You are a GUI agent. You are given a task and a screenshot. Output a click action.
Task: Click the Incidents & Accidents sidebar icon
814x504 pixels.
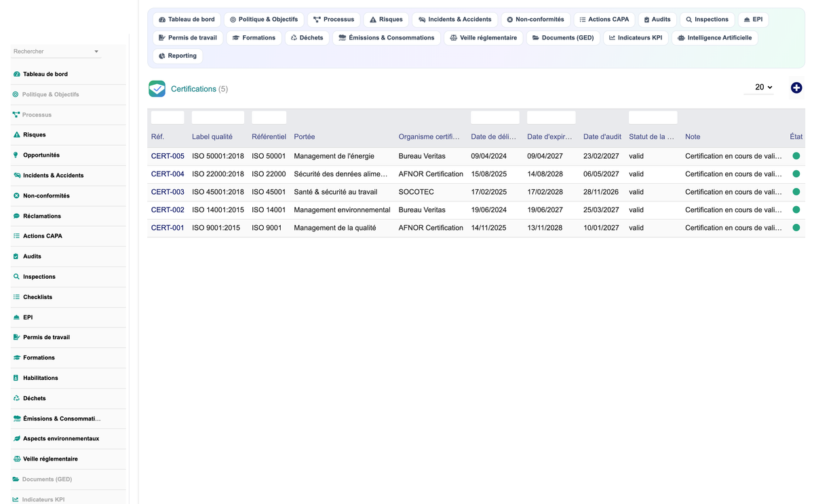(x=16, y=176)
